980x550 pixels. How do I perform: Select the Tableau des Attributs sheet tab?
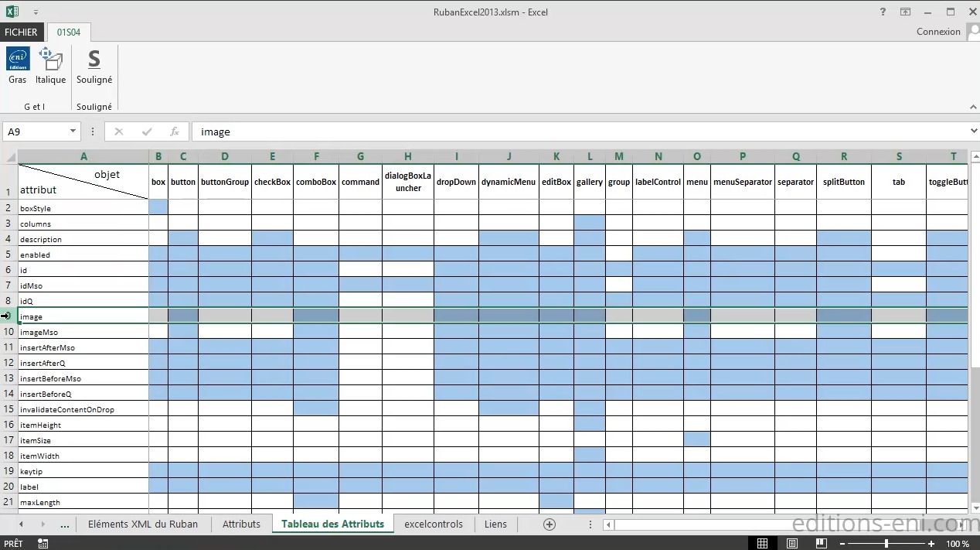[x=332, y=524]
